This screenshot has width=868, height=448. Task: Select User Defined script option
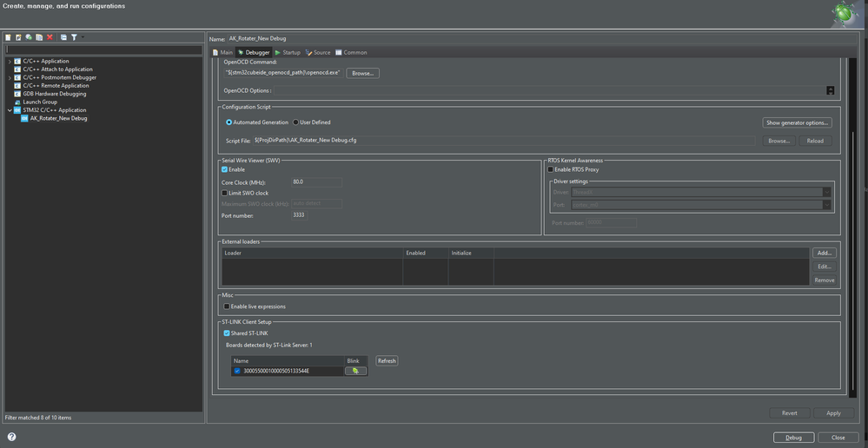(295, 122)
